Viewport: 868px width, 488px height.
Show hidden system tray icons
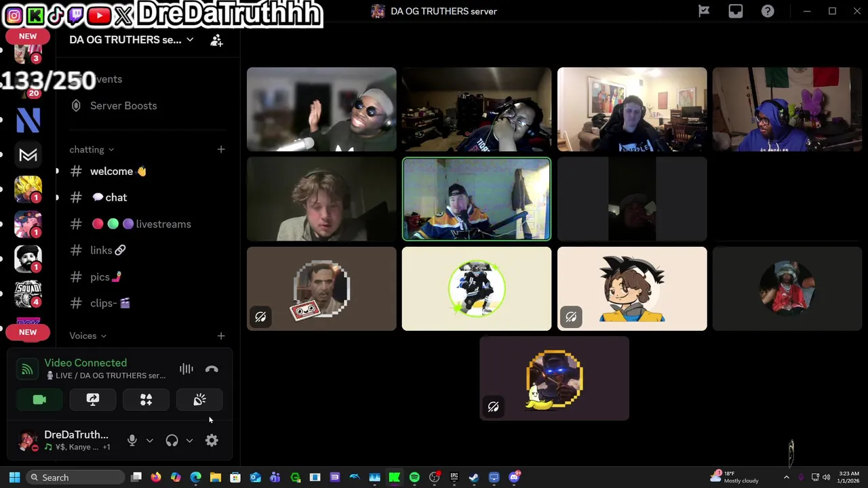pyautogui.click(x=787, y=477)
